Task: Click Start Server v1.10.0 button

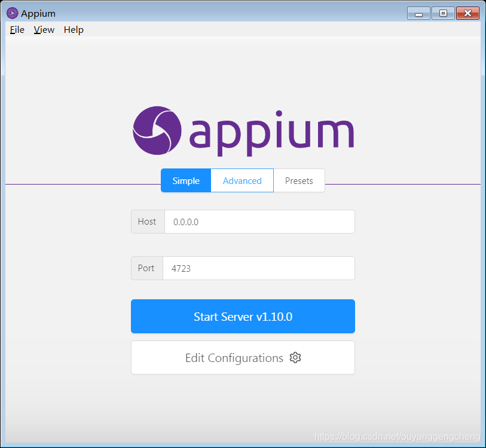Action: pyautogui.click(x=243, y=317)
